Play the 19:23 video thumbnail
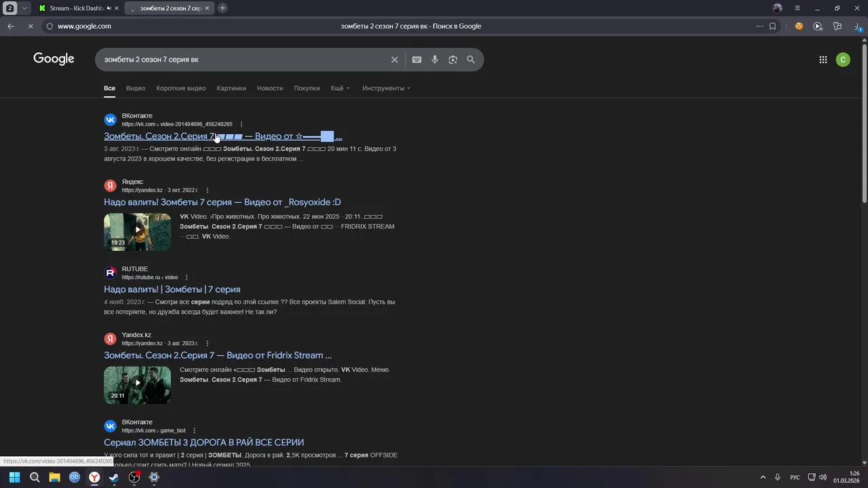The width and height of the screenshot is (868, 488). pyautogui.click(x=138, y=232)
